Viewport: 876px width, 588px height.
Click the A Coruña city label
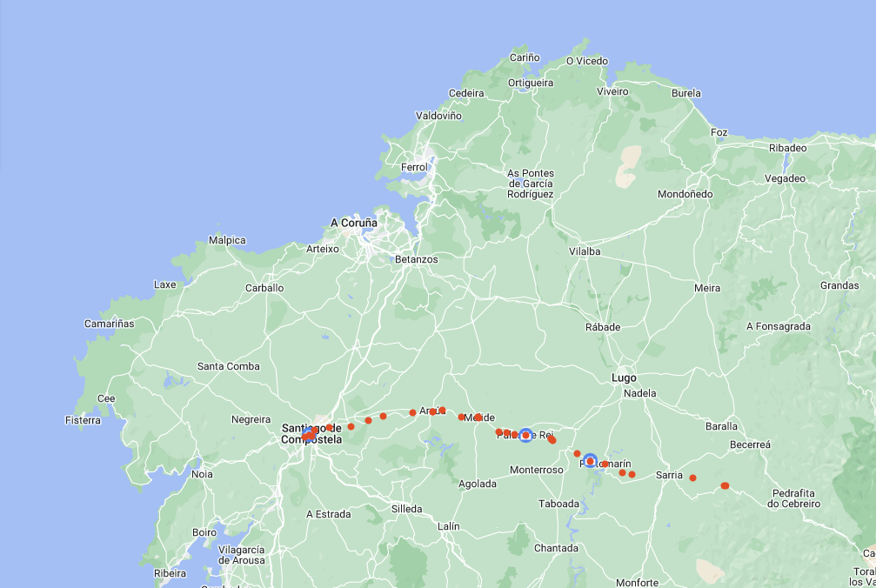pos(354,223)
